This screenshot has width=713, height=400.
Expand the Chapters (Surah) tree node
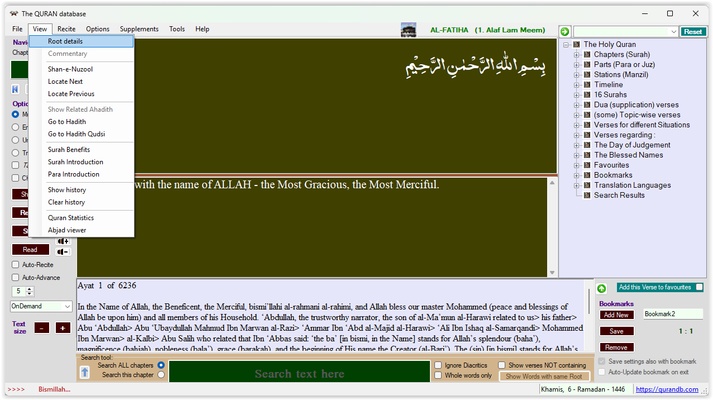[x=577, y=55]
